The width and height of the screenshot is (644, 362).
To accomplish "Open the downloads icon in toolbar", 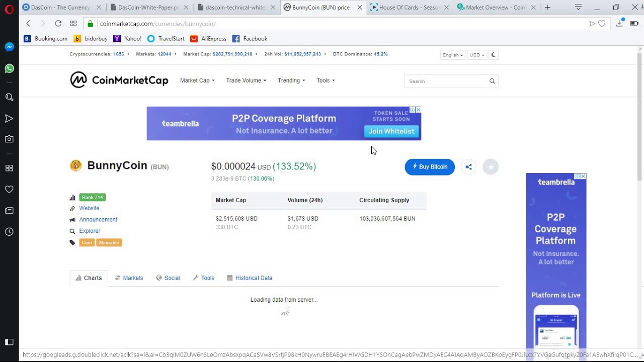I will (619, 23).
